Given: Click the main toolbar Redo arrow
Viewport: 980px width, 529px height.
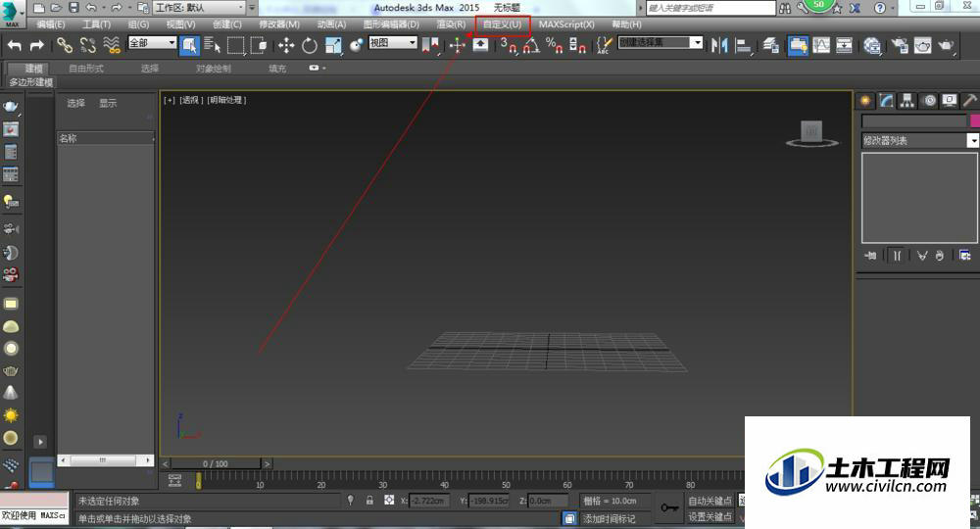Looking at the screenshot, I should click(x=37, y=45).
